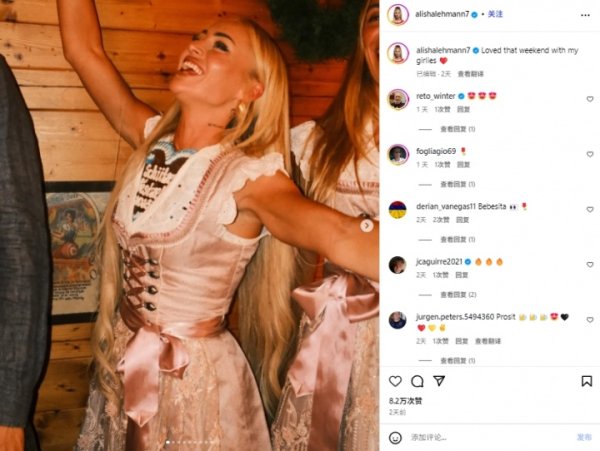Image resolution: width=600 pixels, height=451 pixels.
Task: Expand replies under jcaguirre2021's comment
Action: 458,295
